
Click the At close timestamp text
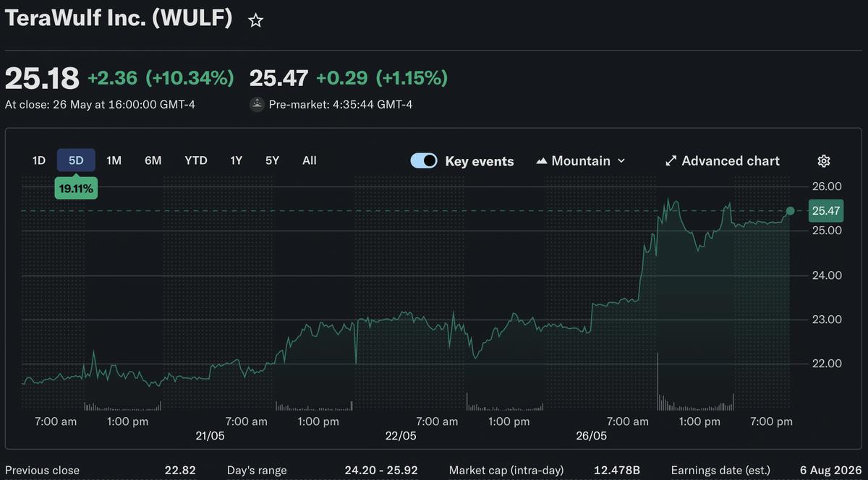[100, 104]
